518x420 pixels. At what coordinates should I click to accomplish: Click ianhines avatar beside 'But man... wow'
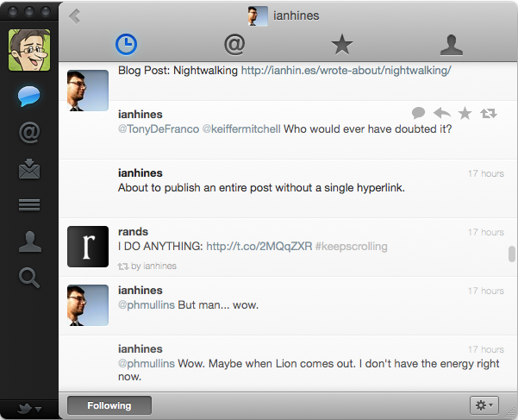tap(88, 305)
